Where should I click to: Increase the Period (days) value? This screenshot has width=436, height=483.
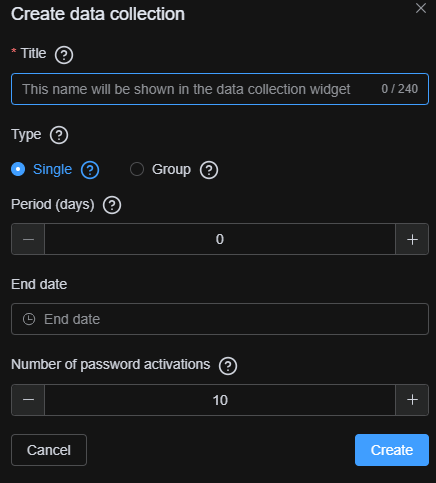(x=412, y=239)
